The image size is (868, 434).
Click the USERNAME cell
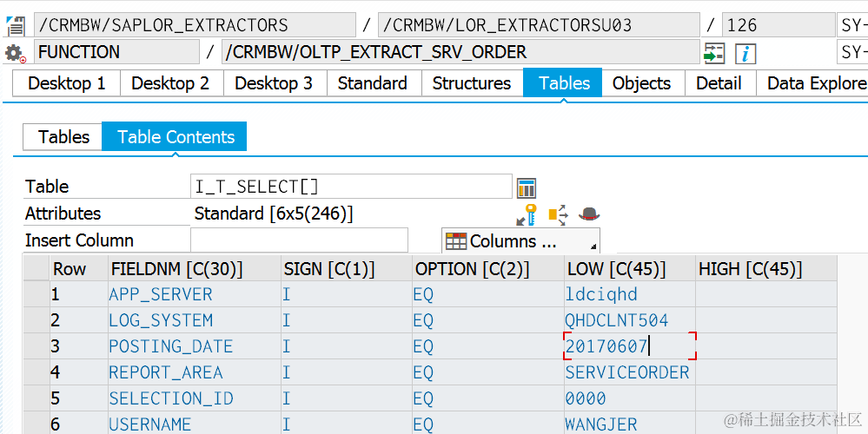coord(194,424)
